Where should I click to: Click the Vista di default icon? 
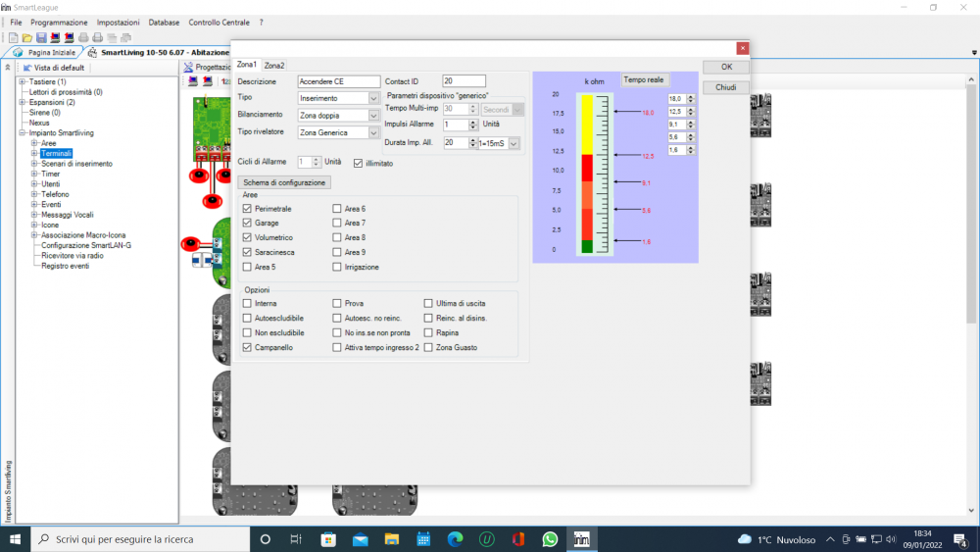[x=27, y=68]
